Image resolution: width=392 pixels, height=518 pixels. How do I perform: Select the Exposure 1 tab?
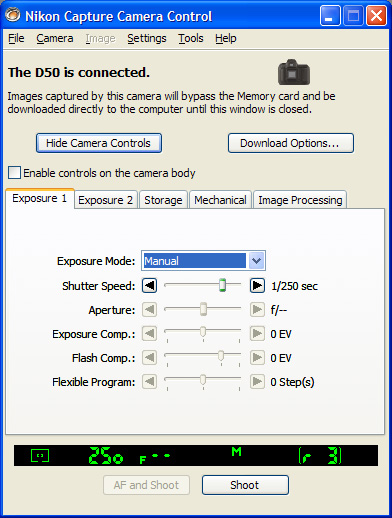tap(40, 199)
